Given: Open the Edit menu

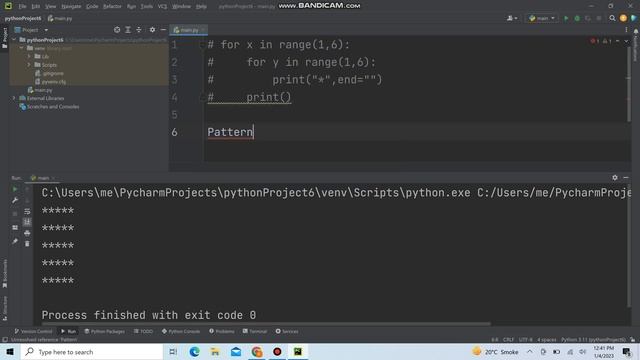Looking at the screenshot, I should coord(36,7).
